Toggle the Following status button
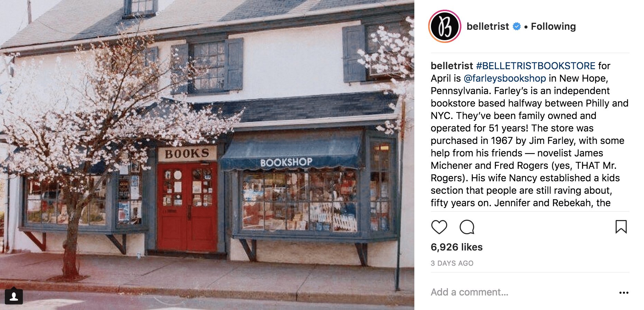Image resolution: width=644 pixels, height=310 pixels. click(x=553, y=26)
